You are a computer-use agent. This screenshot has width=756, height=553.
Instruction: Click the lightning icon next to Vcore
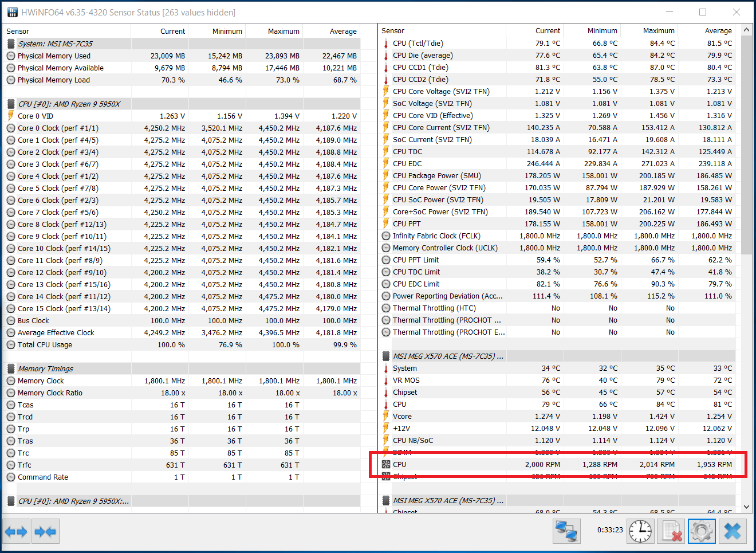386,417
